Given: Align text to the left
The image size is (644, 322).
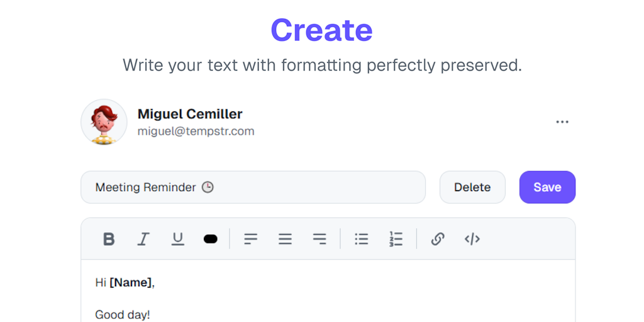Looking at the screenshot, I should (251, 239).
